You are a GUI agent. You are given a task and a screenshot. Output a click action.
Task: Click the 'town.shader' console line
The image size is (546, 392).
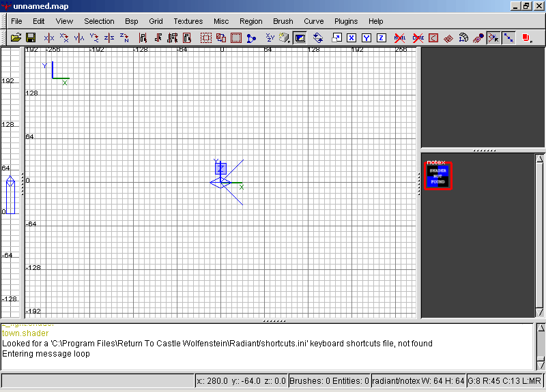(x=25, y=333)
